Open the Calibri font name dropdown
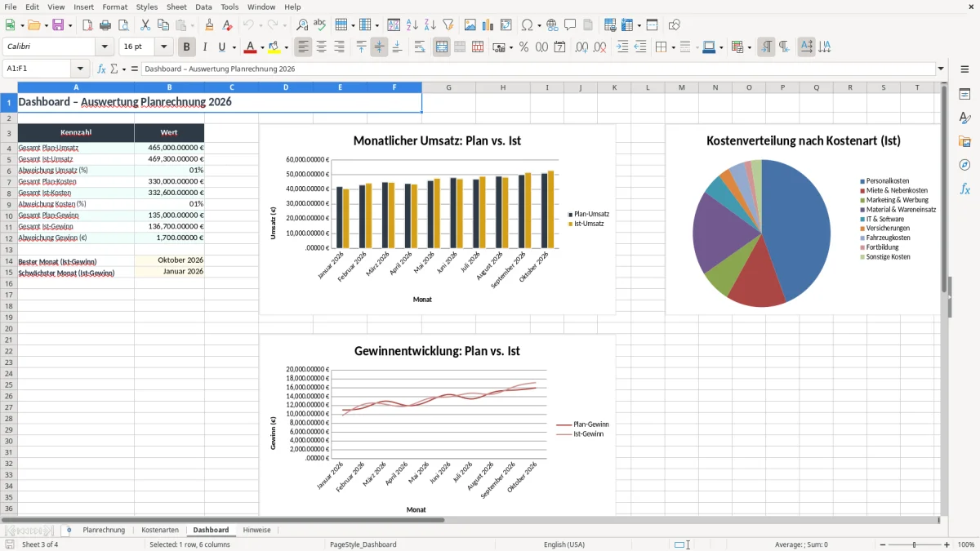 [x=105, y=47]
